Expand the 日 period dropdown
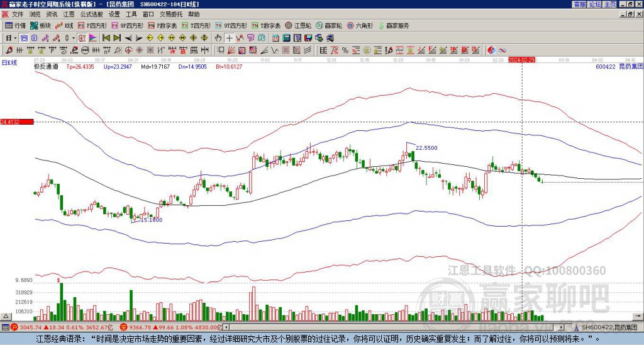This screenshot has width=644, height=345. pyautogui.click(x=15, y=38)
